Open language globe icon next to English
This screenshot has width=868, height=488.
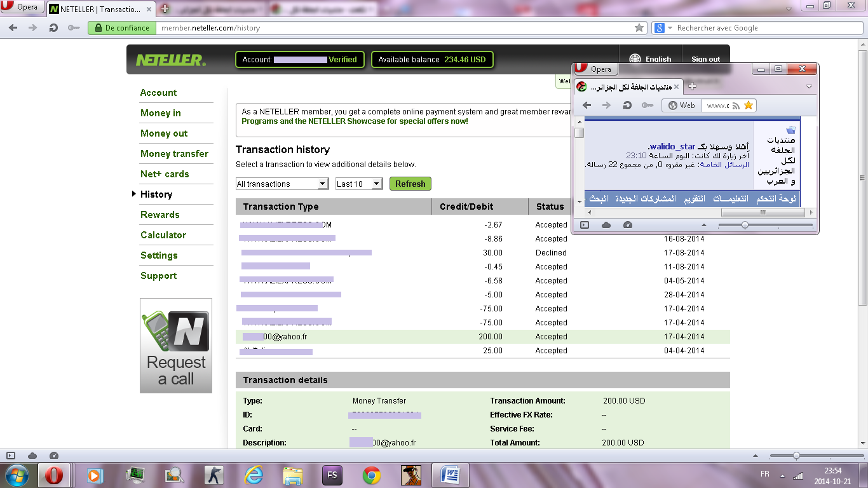tap(635, 59)
